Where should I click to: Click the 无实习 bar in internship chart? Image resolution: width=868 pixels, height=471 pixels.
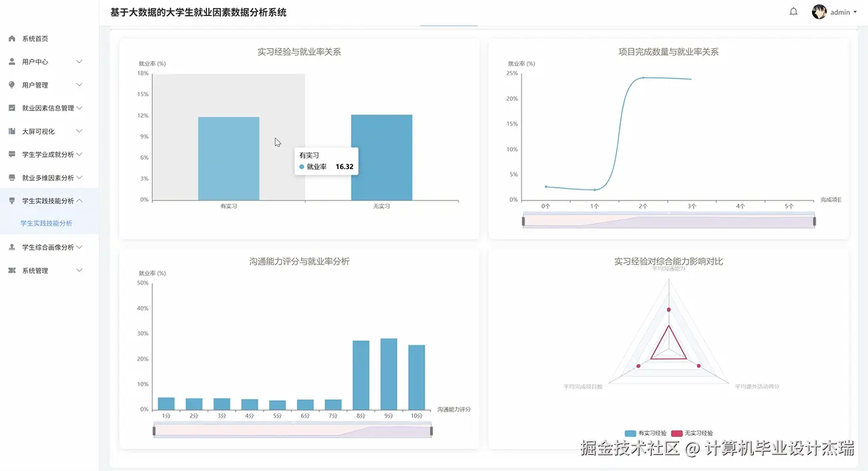tap(381, 158)
